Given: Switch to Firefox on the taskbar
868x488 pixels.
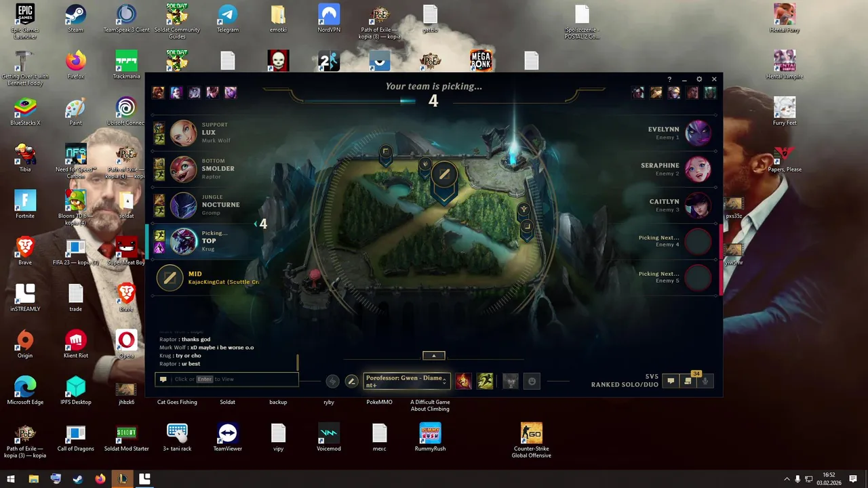Looking at the screenshot, I should [100, 479].
